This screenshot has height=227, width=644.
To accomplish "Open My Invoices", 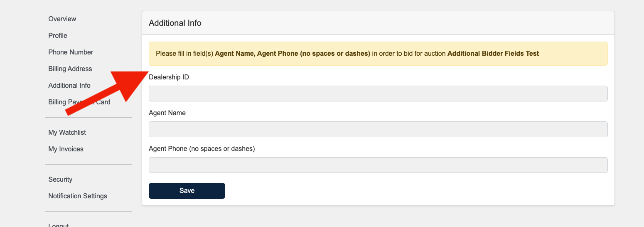I will point(66,149).
